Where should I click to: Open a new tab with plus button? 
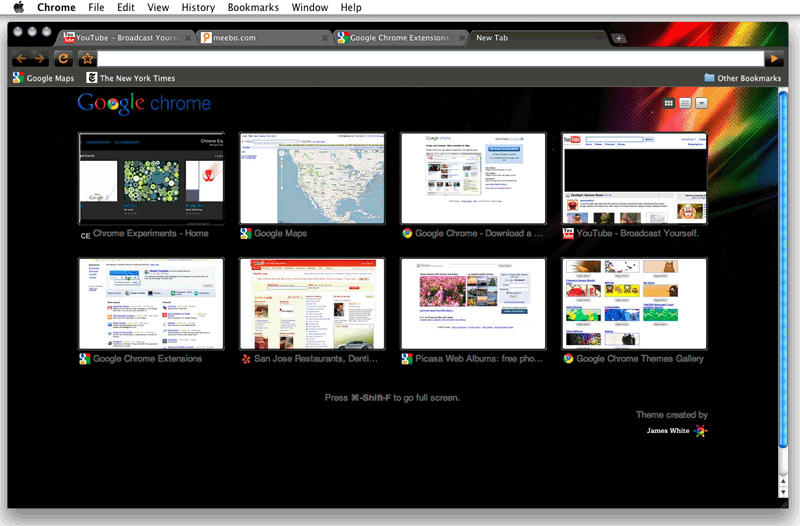pos(618,38)
